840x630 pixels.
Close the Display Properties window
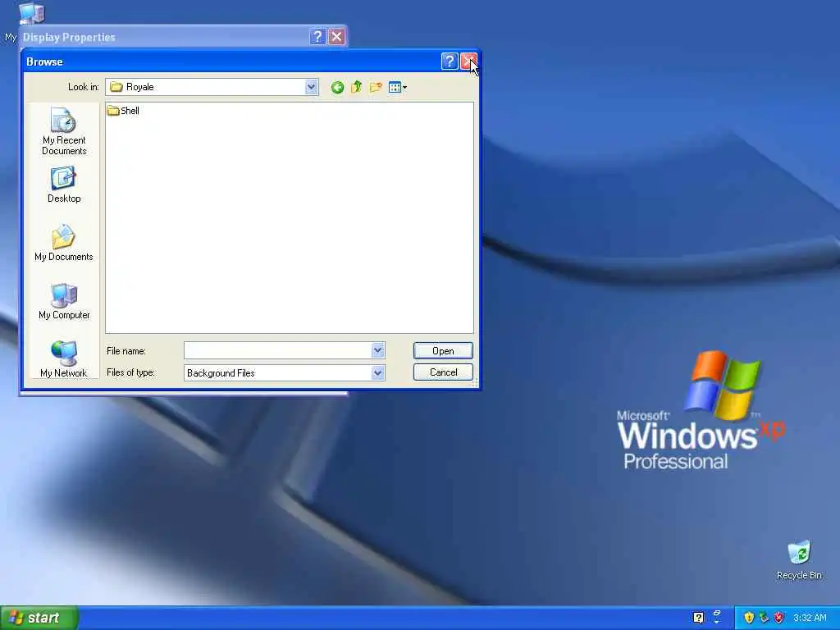coord(337,36)
